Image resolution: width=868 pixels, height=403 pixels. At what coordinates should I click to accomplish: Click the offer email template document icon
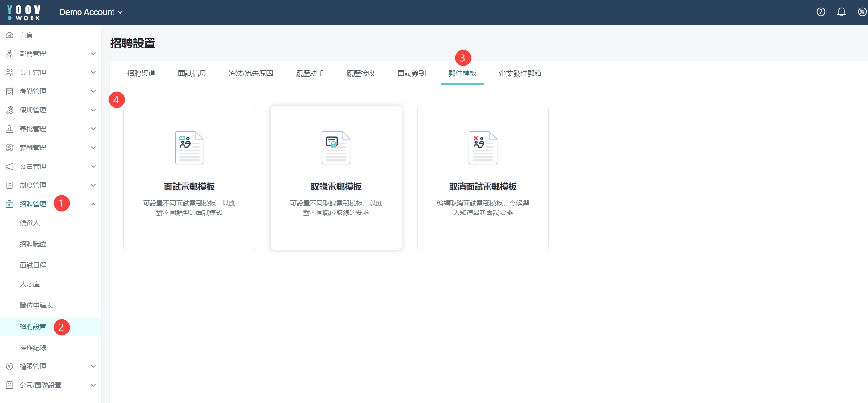tap(336, 148)
